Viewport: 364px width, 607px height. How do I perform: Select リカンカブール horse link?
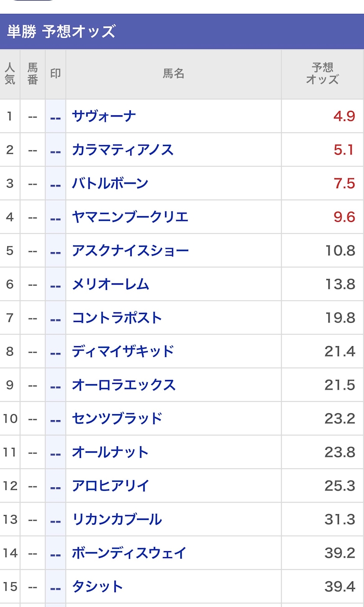coord(117,519)
